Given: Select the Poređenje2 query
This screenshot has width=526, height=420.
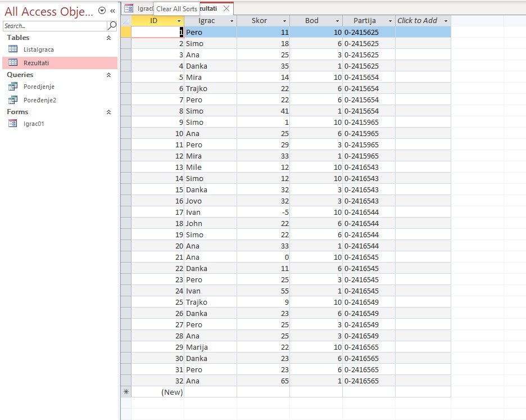Looking at the screenshot, I should tap(60, 100).
